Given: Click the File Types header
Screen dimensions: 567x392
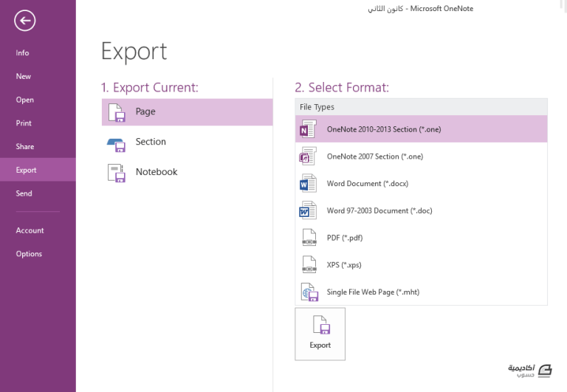Looking at the screenshot, I should pos(422,107).
